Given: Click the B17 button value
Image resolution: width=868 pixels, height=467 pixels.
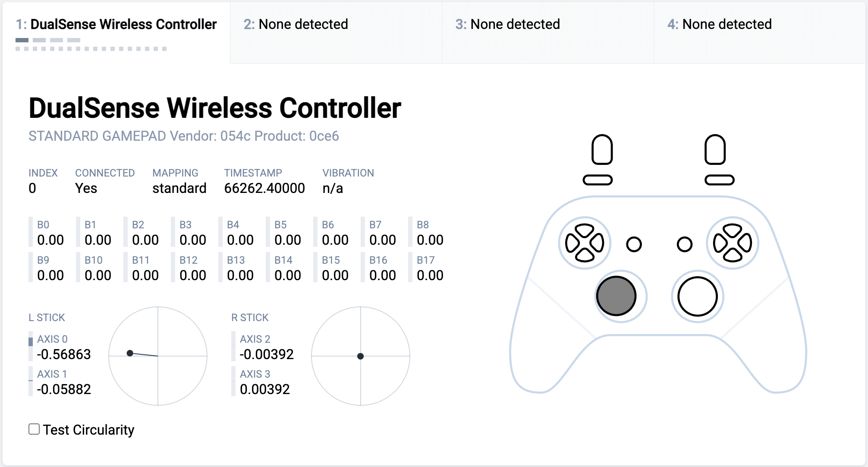Looking at the screenshot, I should tap(430, 275).
